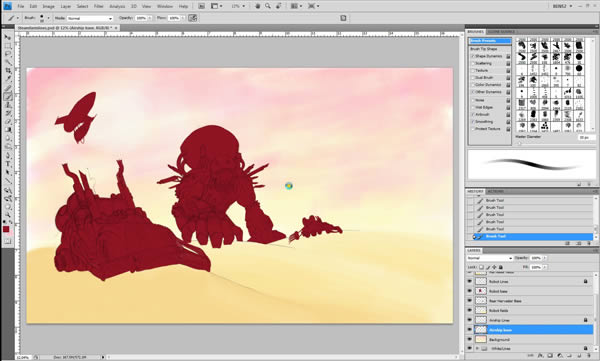Image resolution: width=600 pixels, height=361 pixels.
Task: Toggle Shape Dynamics checkbox
Action: (473, 56)
